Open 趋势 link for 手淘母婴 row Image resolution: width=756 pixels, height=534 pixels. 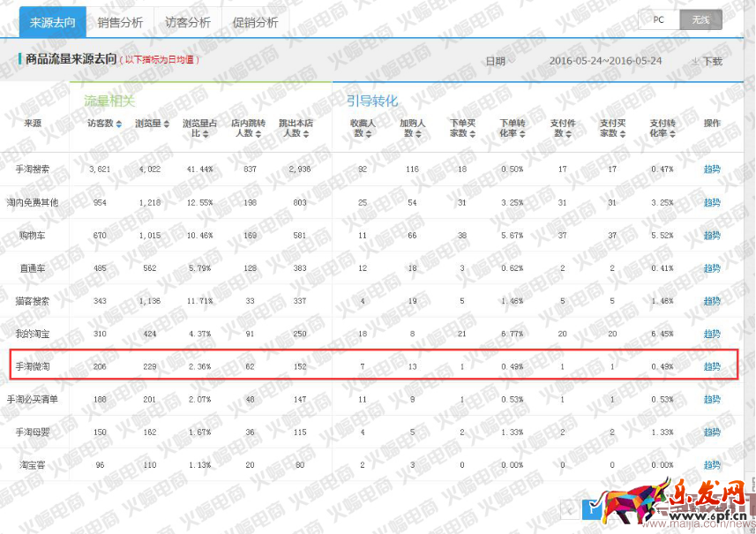tap(712, 432)
